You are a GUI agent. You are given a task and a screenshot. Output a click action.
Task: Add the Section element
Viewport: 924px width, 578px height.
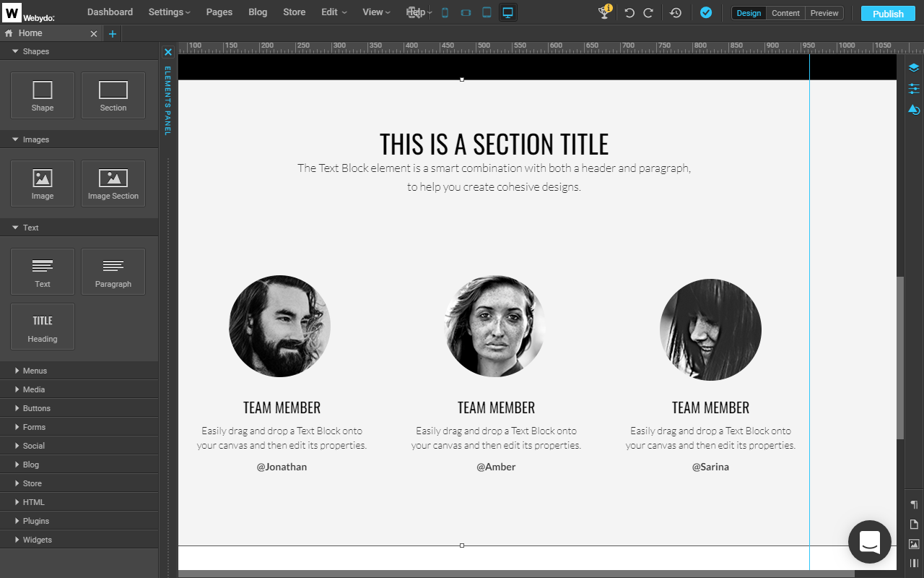[113, 95]
